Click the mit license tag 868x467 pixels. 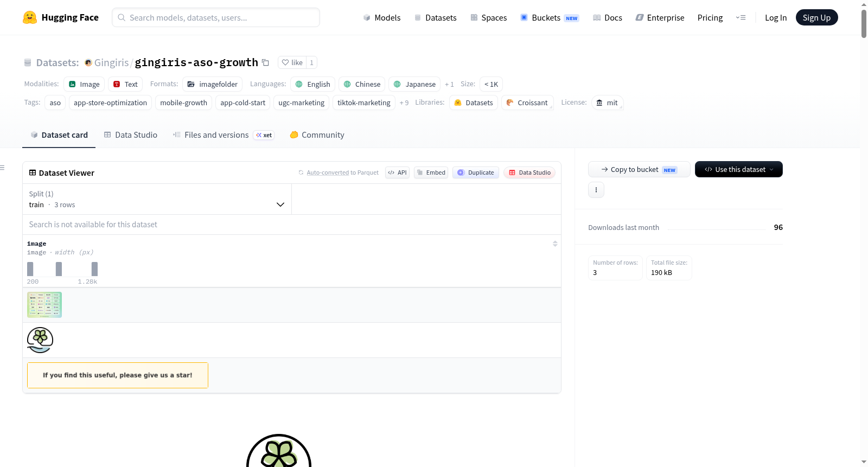608,103
